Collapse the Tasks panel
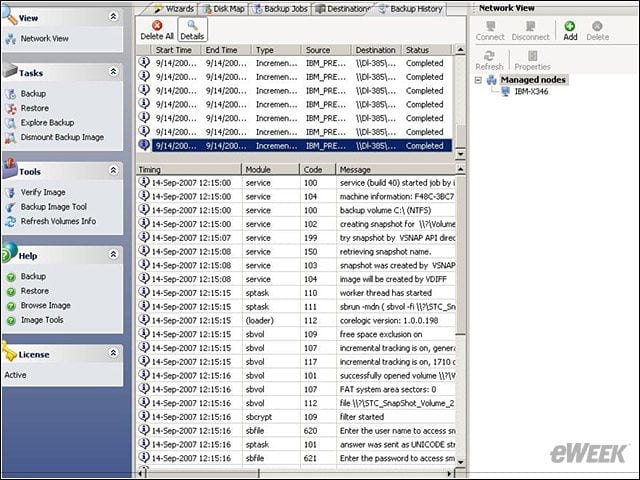Screen dimensions: 640x480 [x=113, y=72]
